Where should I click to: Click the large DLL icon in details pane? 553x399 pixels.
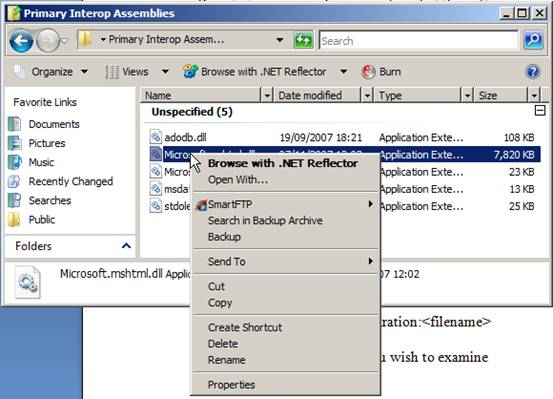pos(28,283)
